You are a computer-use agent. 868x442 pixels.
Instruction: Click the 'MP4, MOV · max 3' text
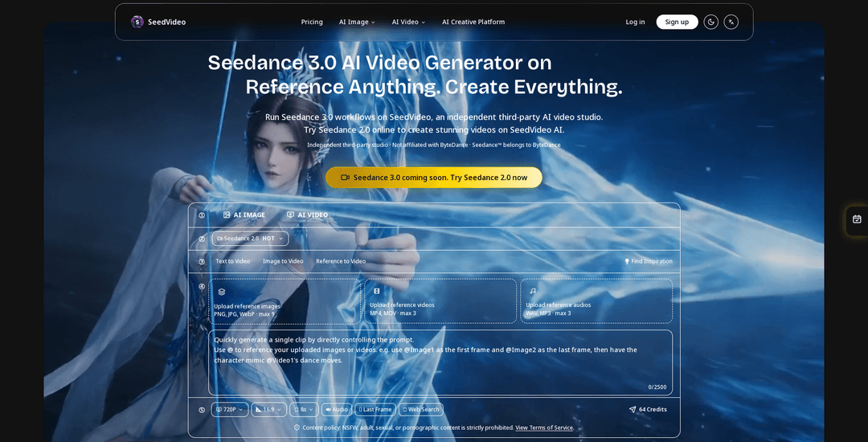coord(392,313)
